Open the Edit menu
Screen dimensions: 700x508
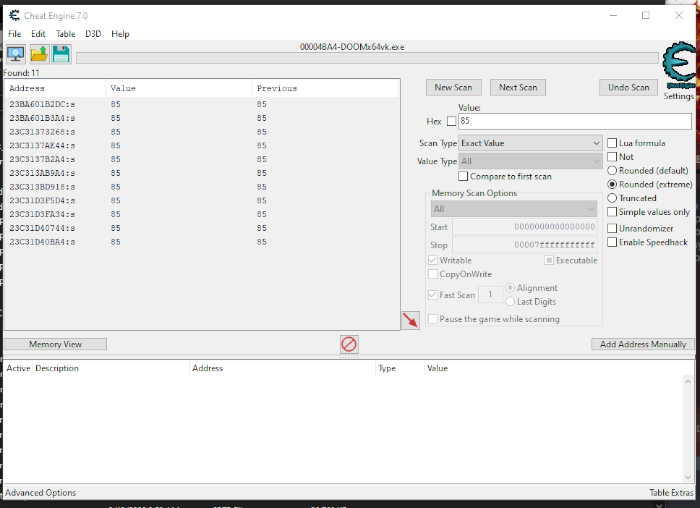pos(38,34)
